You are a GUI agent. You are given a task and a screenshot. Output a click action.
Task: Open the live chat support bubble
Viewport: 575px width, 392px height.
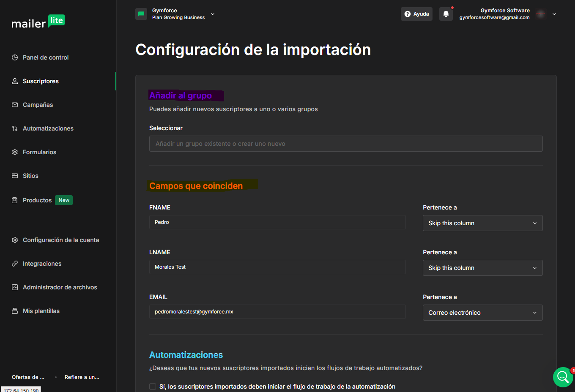(x=563, y=377)
